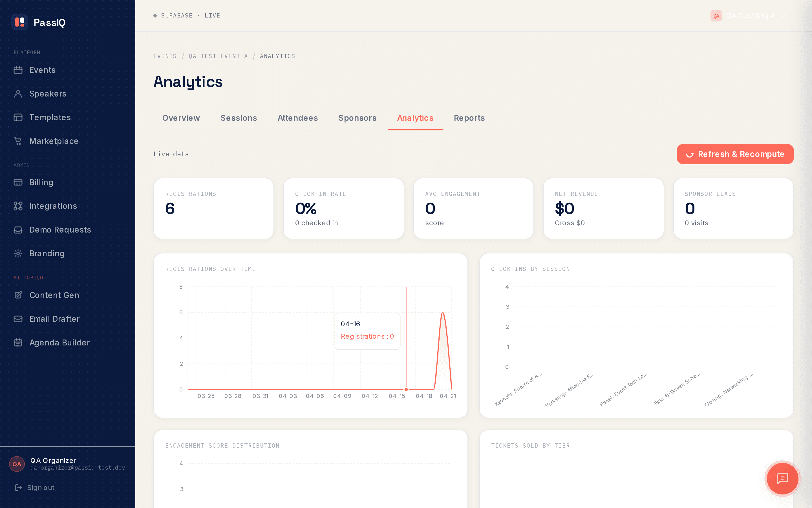Open the Speakers sidebar item
Image resolution: width=812 pixels, height=508 pixels.
click(67, 94)
